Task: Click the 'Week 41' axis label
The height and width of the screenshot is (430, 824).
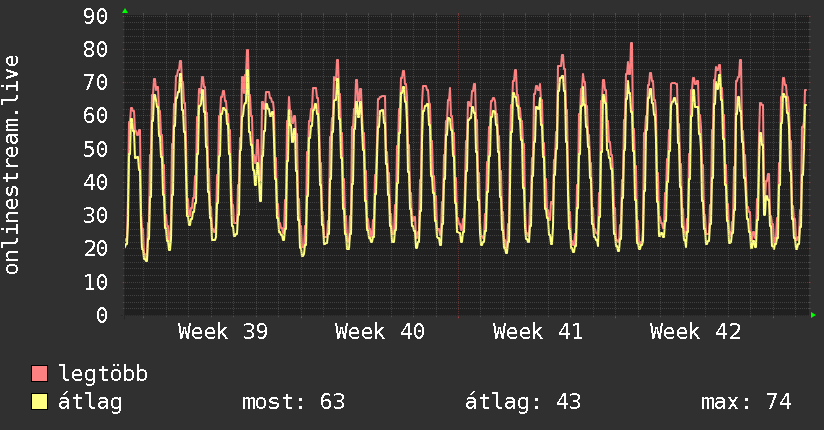Action: [538, 332]
